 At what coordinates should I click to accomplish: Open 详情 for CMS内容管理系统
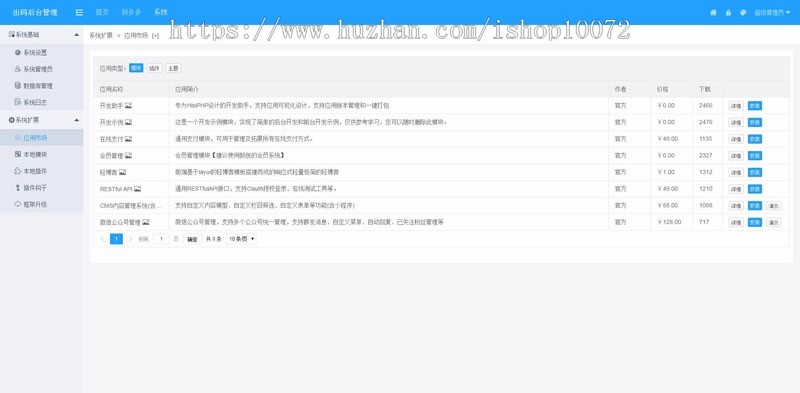click(x=736, y=206)
